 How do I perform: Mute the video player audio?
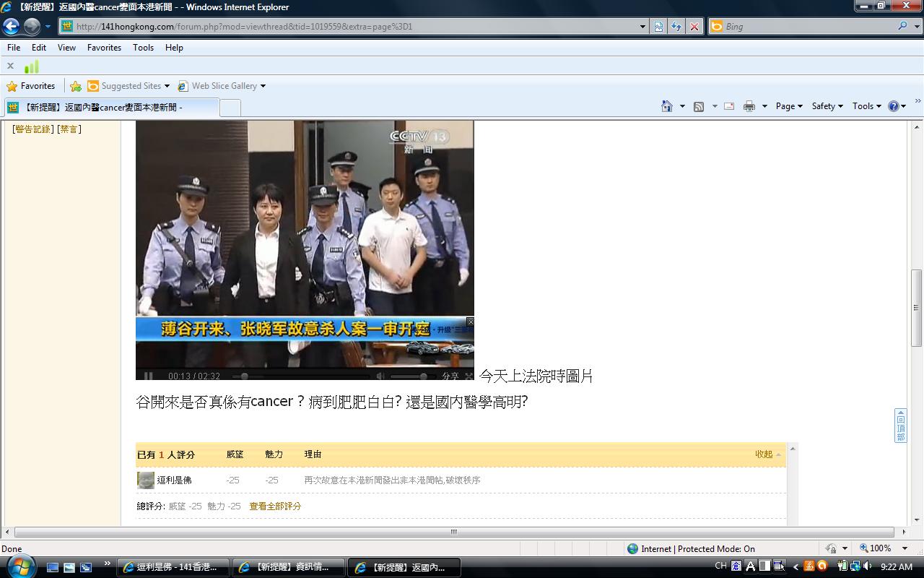click(381, 376)
